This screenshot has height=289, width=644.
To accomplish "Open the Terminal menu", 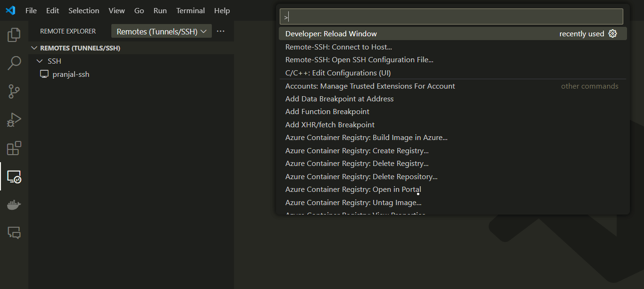I will point(191,10).
